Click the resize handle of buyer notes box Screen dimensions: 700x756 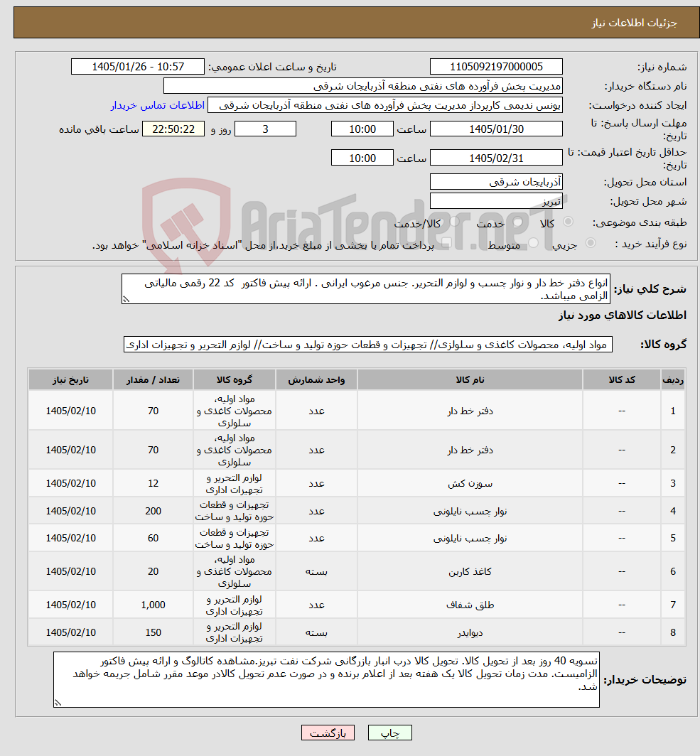(x=58, y=703)
